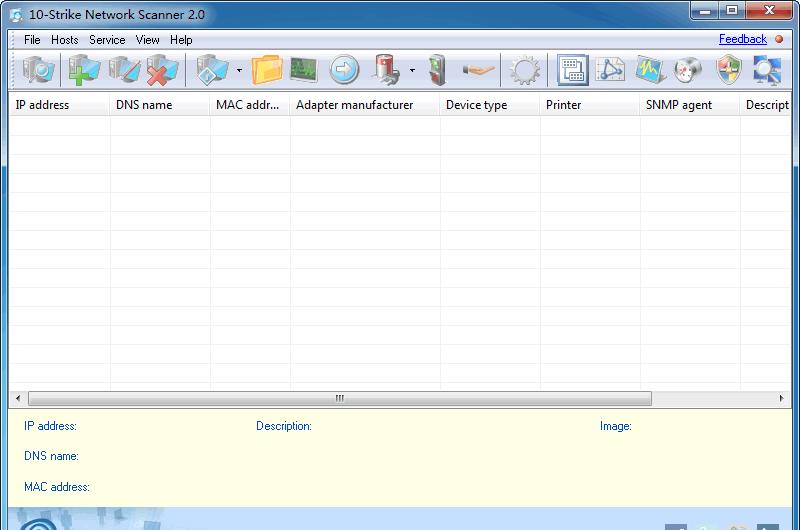Image resolution: width=800 pixels, height=530 pixels.
Task: Open settings with the gray gear icon
Action: point(524,70)
